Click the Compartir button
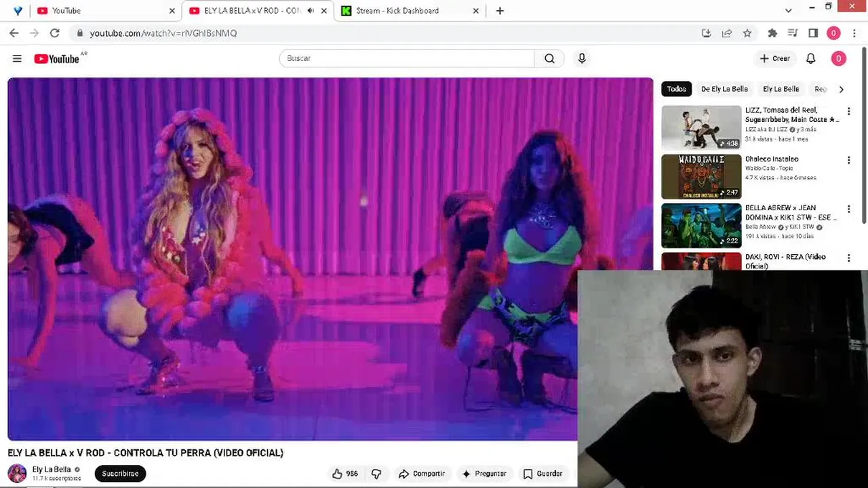 [422, 474]
